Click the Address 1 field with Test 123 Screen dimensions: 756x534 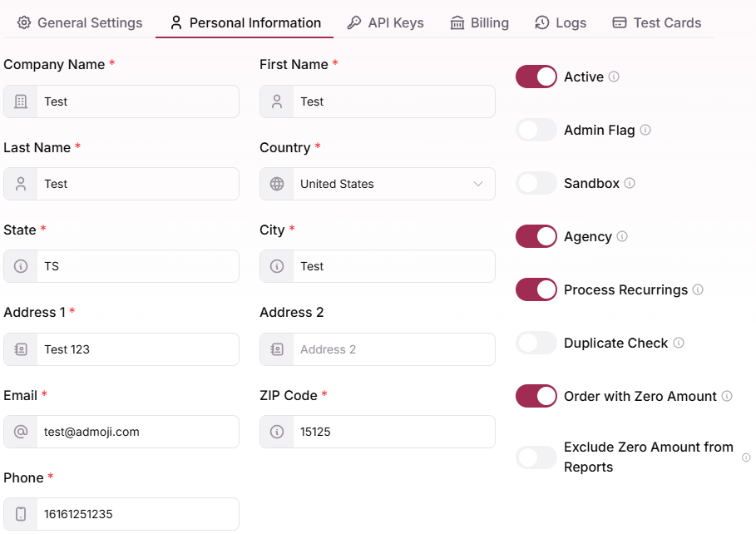121,349
